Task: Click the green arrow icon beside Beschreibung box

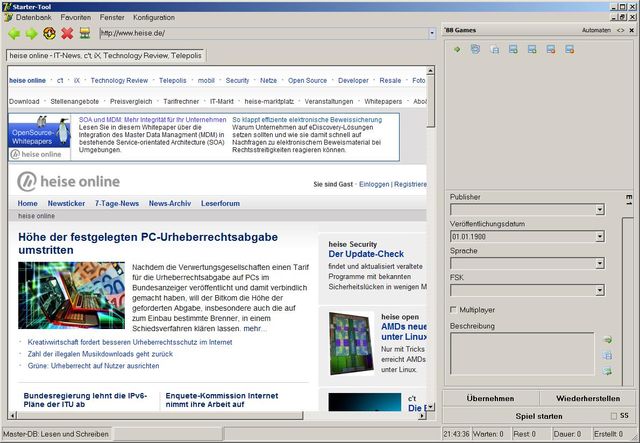Action: [x=608, y=340]
